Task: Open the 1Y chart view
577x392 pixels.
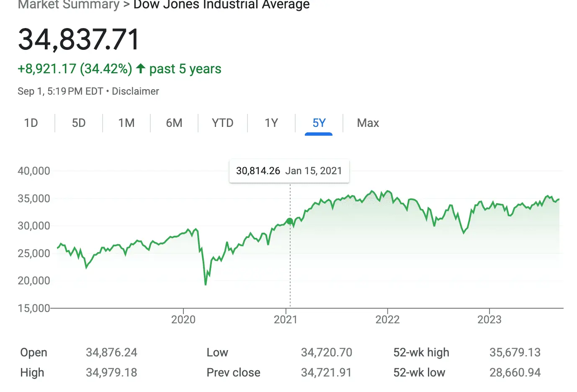Action: coord(271,123)
